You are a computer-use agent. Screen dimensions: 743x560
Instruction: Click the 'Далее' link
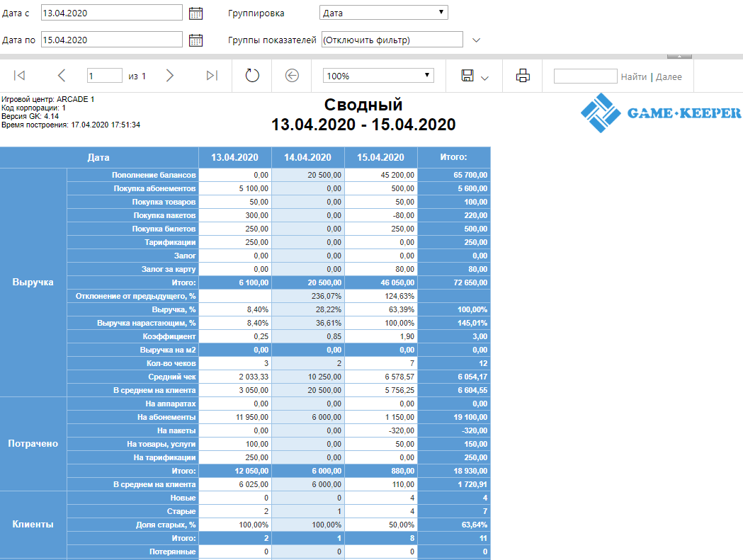[x=669, y=76]
